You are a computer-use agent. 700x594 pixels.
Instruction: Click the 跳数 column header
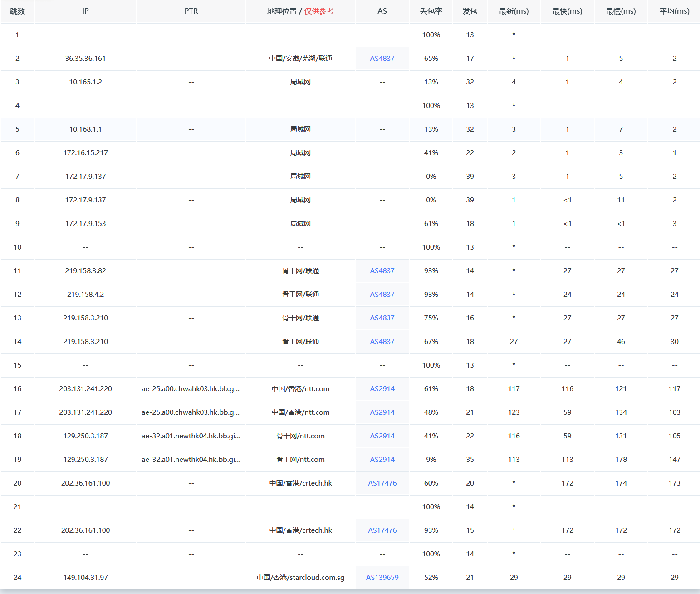pyautogui.click(x=17, y=11)
